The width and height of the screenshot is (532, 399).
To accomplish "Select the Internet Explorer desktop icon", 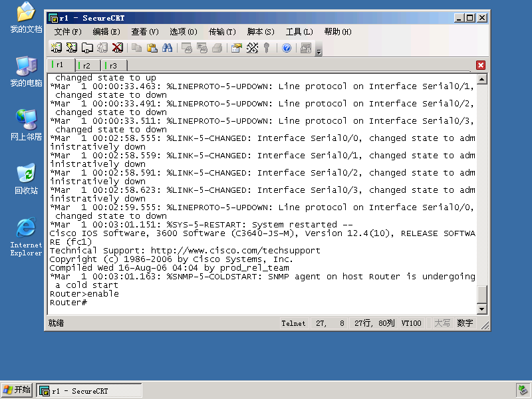I will 26,237.
